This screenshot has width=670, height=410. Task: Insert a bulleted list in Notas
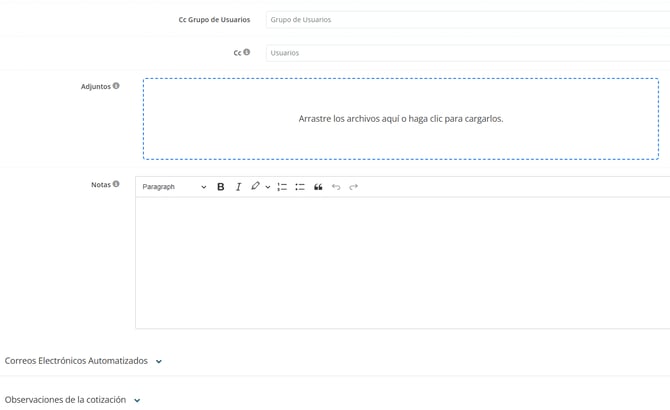(300, 187)
